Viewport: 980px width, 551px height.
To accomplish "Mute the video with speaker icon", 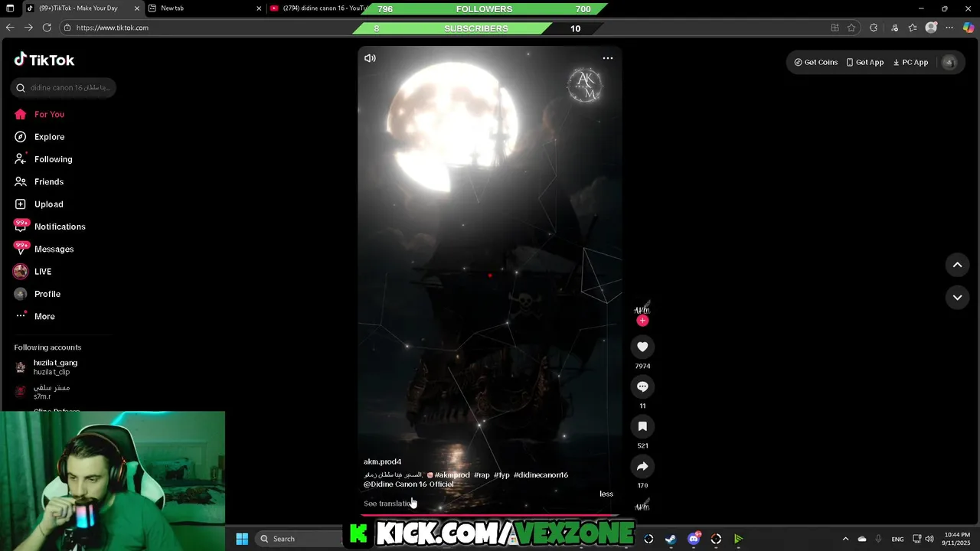I will tap(370, 58).
